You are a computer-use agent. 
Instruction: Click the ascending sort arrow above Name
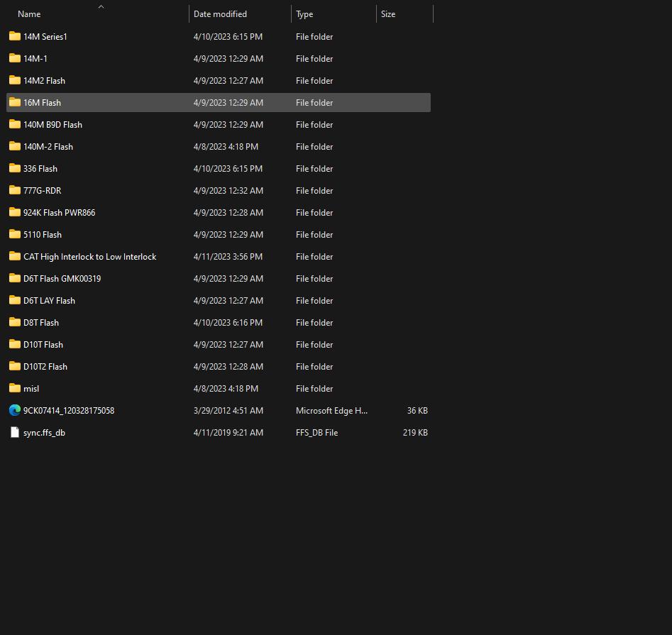[x=101, y=6]
